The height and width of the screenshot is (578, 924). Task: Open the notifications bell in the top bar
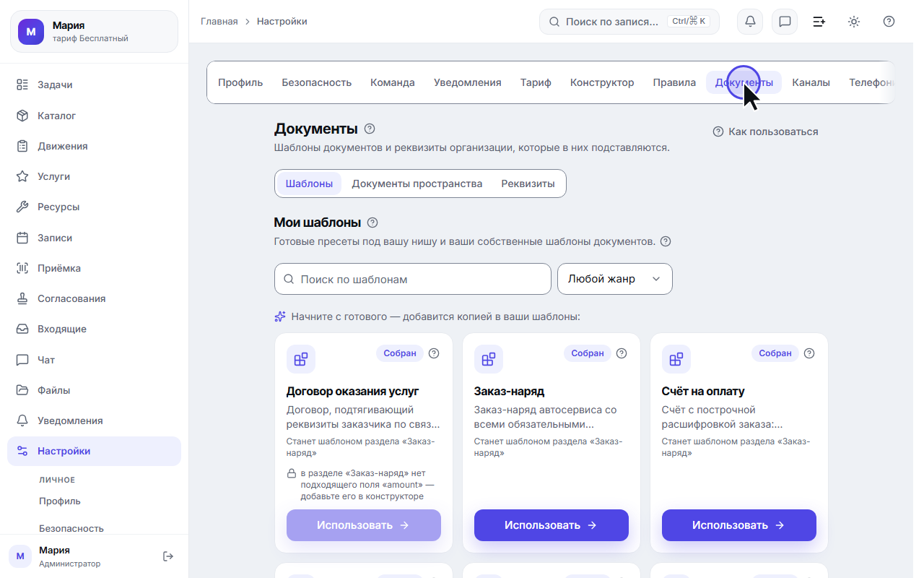[x=750, y=22]
